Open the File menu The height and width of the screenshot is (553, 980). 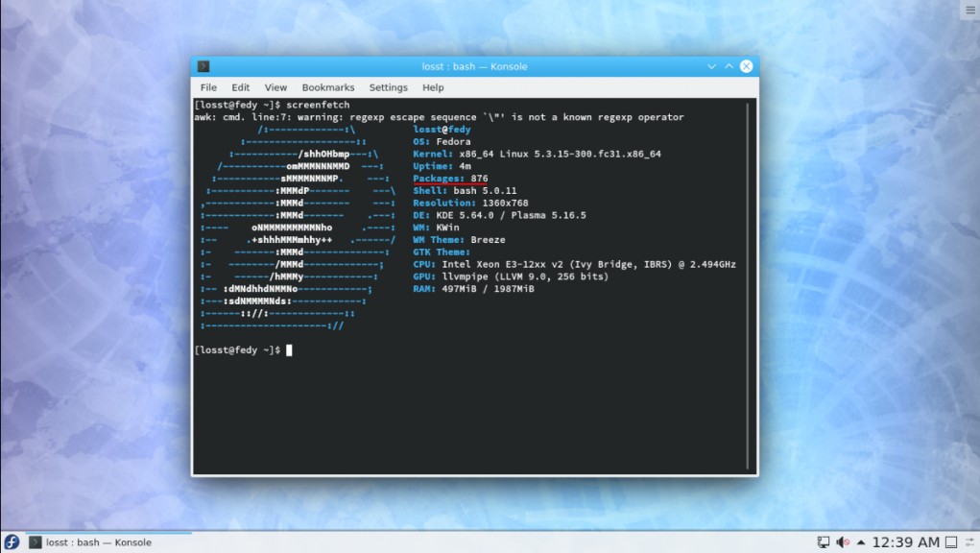[208, 87]
